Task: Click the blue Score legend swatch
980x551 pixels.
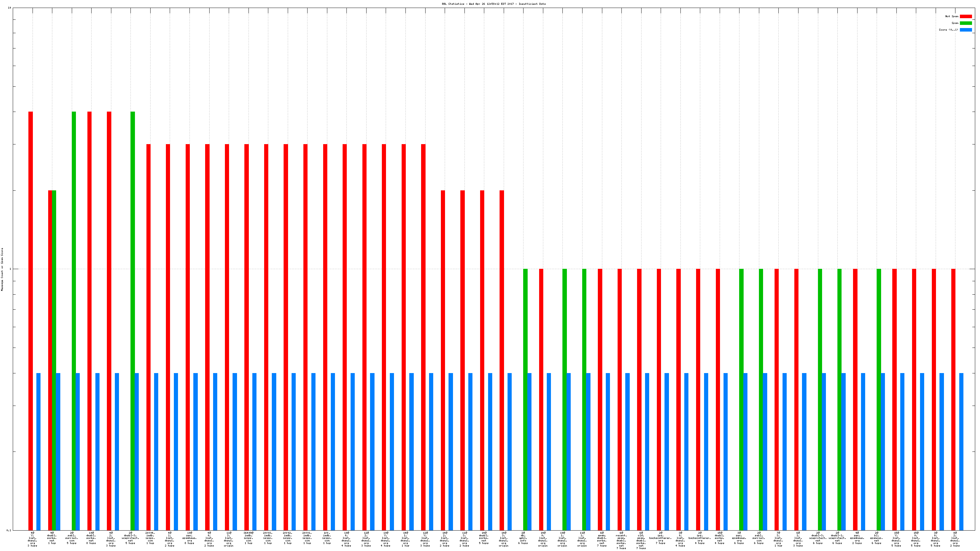Action: pos(966,30)
